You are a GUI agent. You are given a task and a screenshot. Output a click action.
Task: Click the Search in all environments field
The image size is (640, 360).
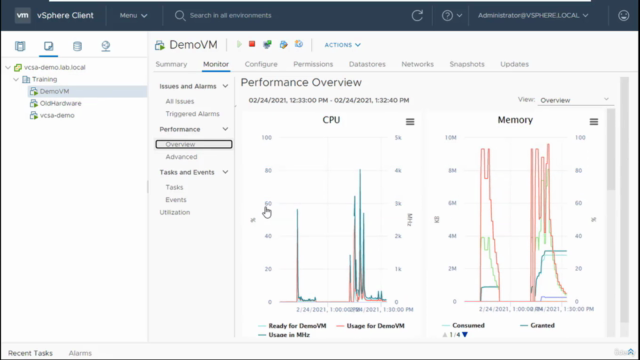(231, 16)
